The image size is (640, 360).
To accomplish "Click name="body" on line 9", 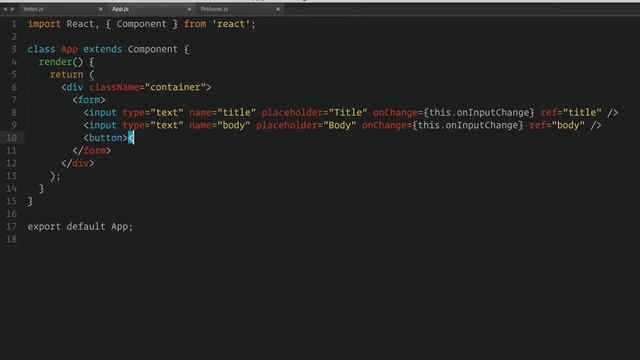I will coord(220,125).
